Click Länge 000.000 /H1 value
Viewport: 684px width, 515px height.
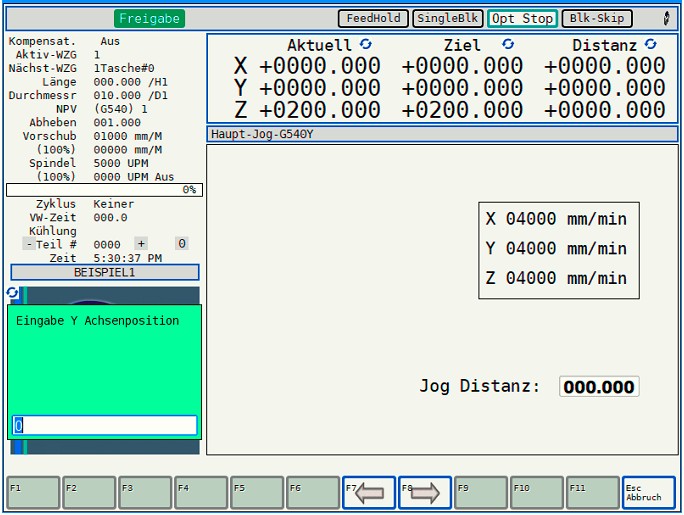pos(130,82)
